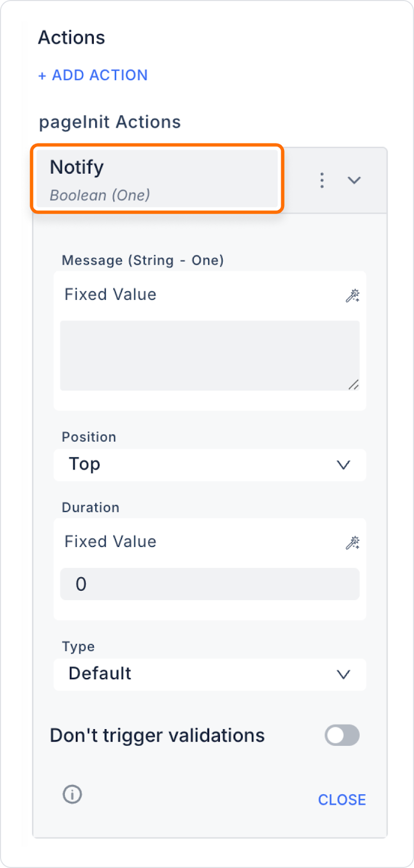Click the resize handle of Message text area
Screen dimensions: 414x868
click(353, 384)
